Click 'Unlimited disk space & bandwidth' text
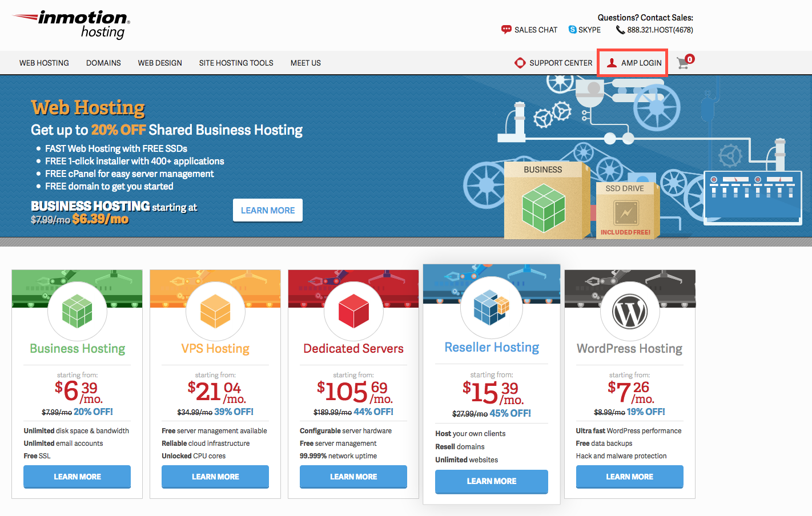 click(77, 431)
